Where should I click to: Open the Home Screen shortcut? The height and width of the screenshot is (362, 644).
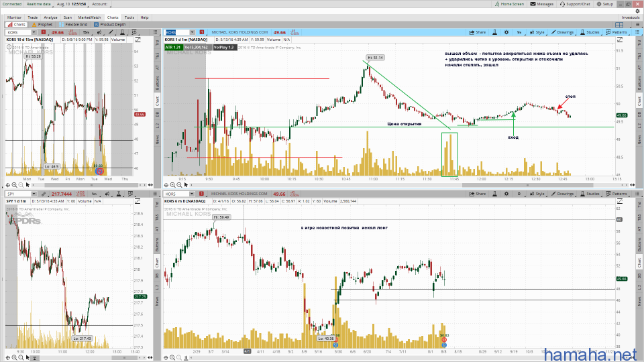[509, 4]
